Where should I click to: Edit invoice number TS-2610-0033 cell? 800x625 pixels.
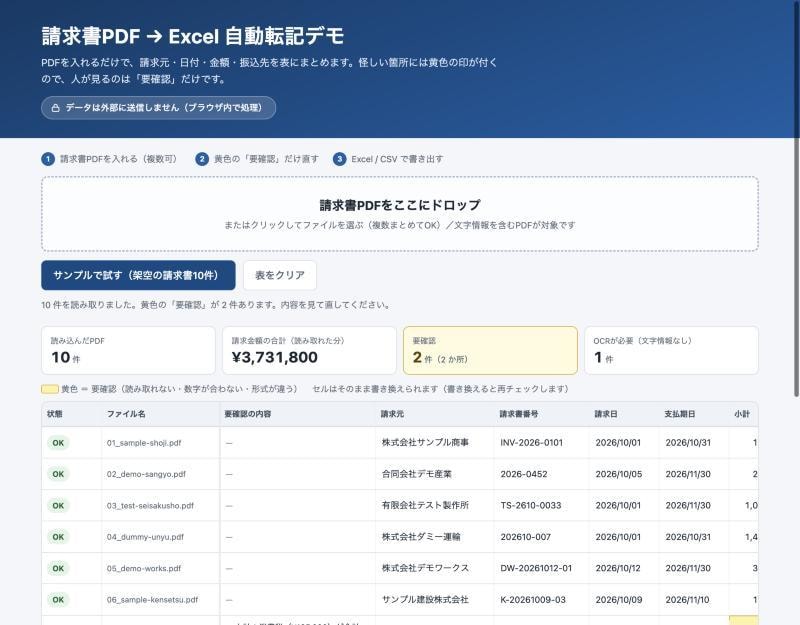coord(541,506)
